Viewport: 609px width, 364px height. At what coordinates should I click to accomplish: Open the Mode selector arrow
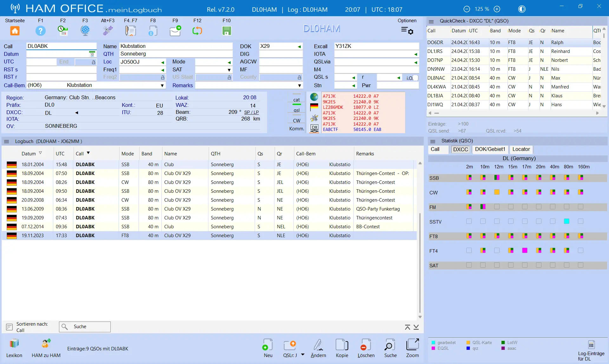click(229, 62)
